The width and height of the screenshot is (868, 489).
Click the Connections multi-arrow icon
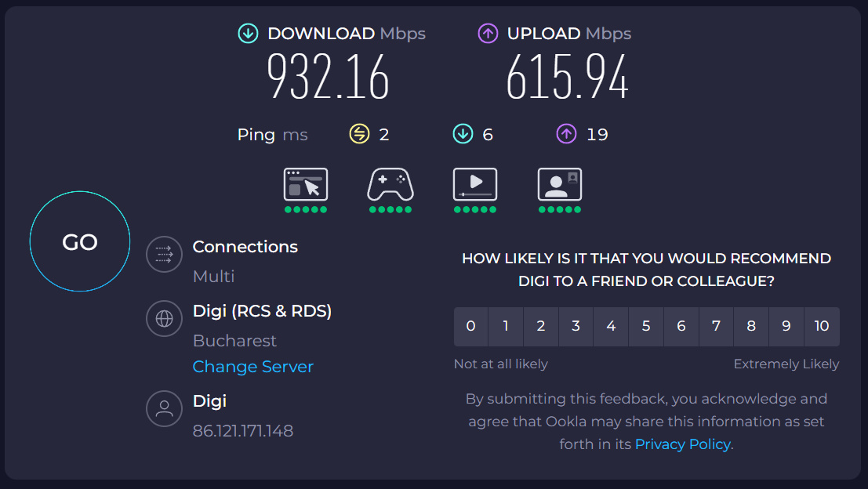165,255
